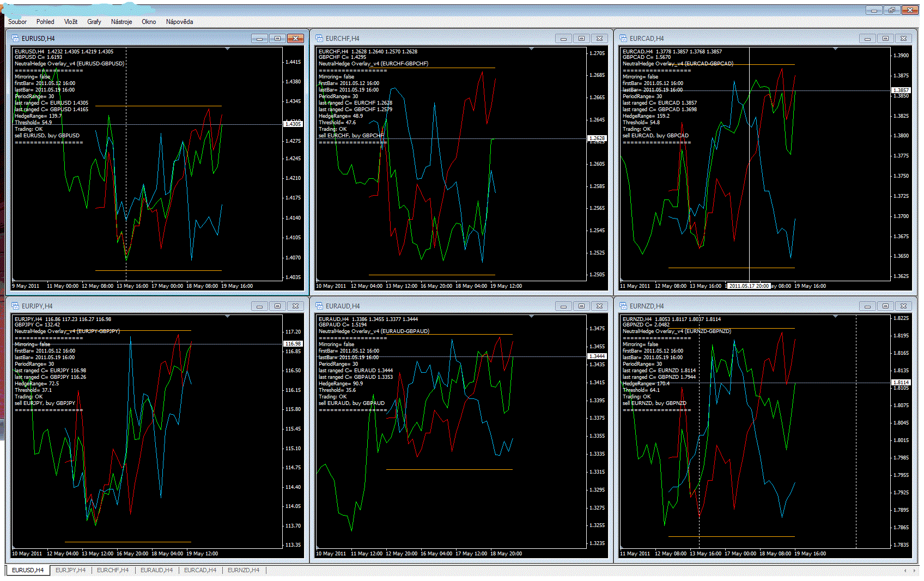Click the EURNZD,H4 chart window title icon
Viewport: 924px width, 581px height.
[624, 306]
